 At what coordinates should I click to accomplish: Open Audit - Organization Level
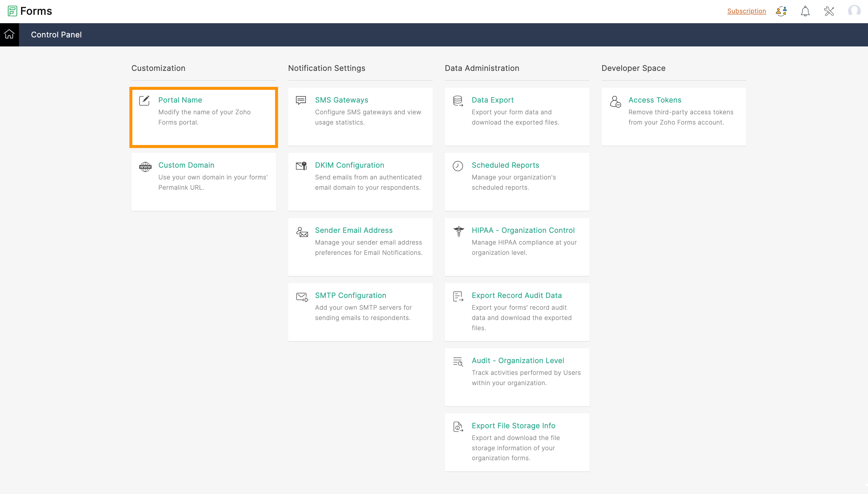tap(517, 360)
